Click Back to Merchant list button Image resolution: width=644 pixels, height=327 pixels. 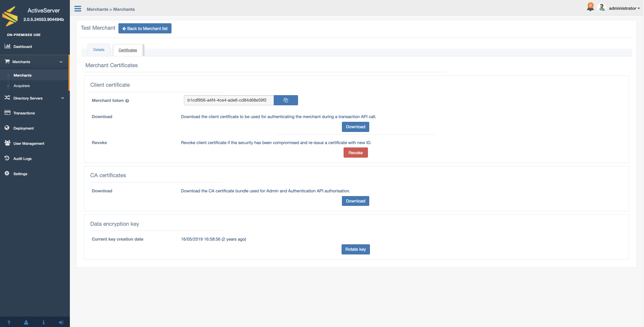point(145,28)
